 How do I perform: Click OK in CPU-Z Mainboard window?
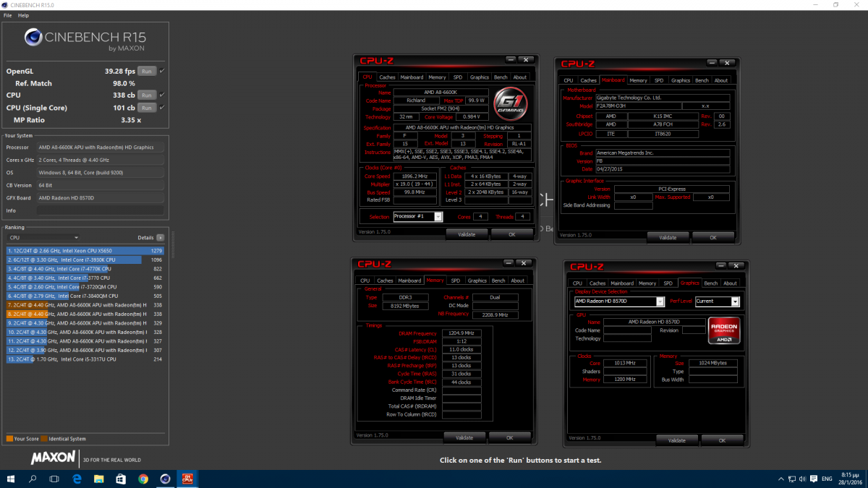click(x=712, y=237)
